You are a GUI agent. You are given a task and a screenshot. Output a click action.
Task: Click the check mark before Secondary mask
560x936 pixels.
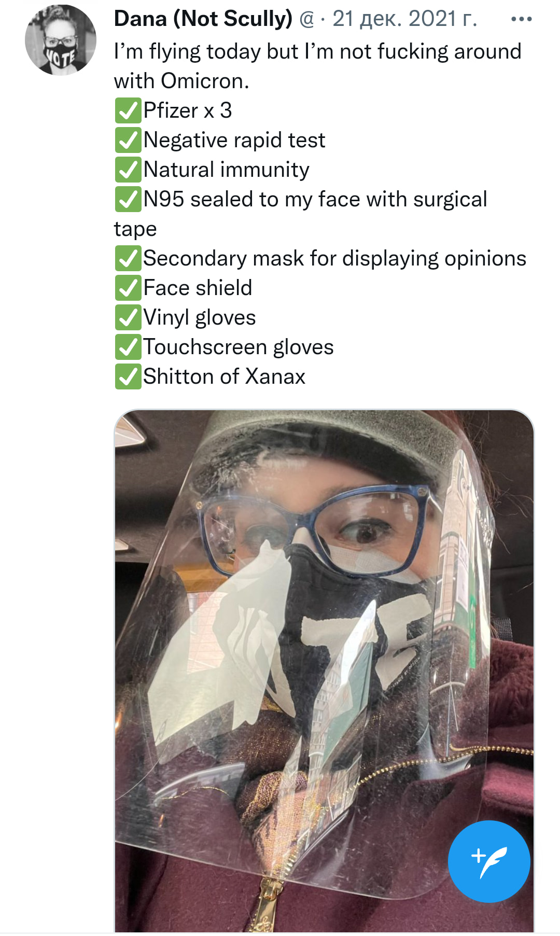pyautogui.click(x=128, y=258)
